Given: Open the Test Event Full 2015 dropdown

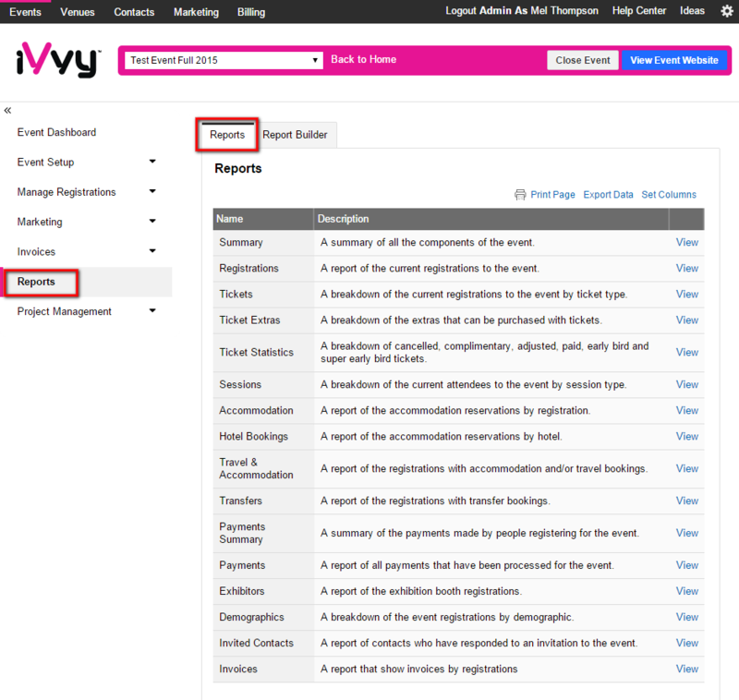Looking at the screenshot, I should 224,60.
